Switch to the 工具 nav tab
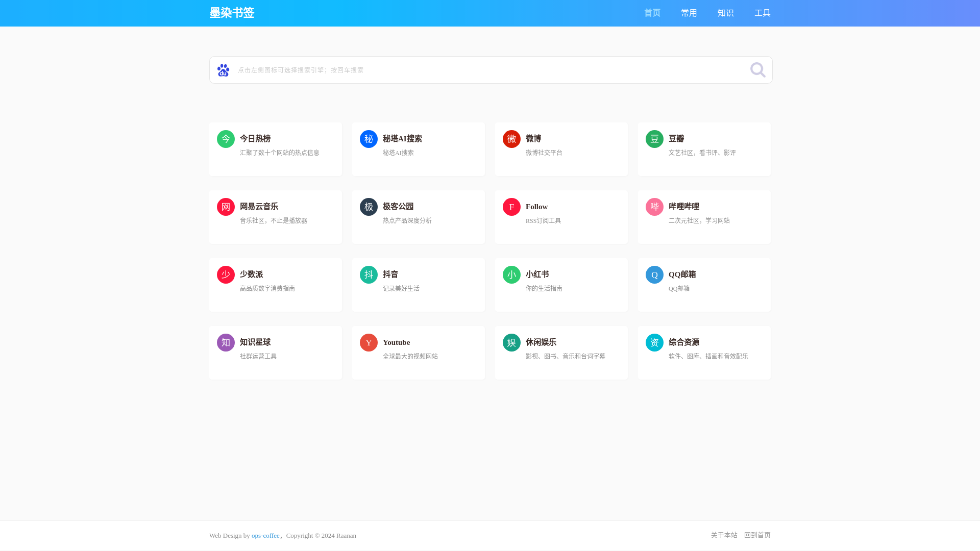Viewport: 980px width, 551px height. tap(763, 13)
